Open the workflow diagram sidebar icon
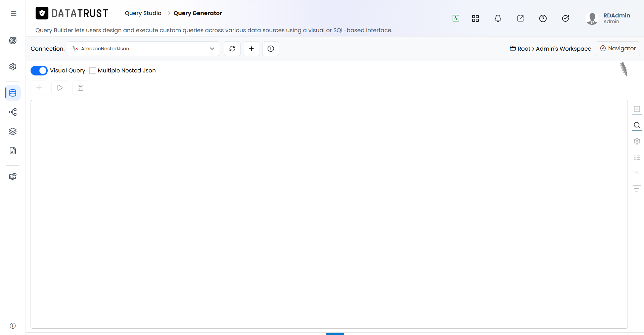Image resolution: width=644 pixels, height=335 pixels. 13,112
